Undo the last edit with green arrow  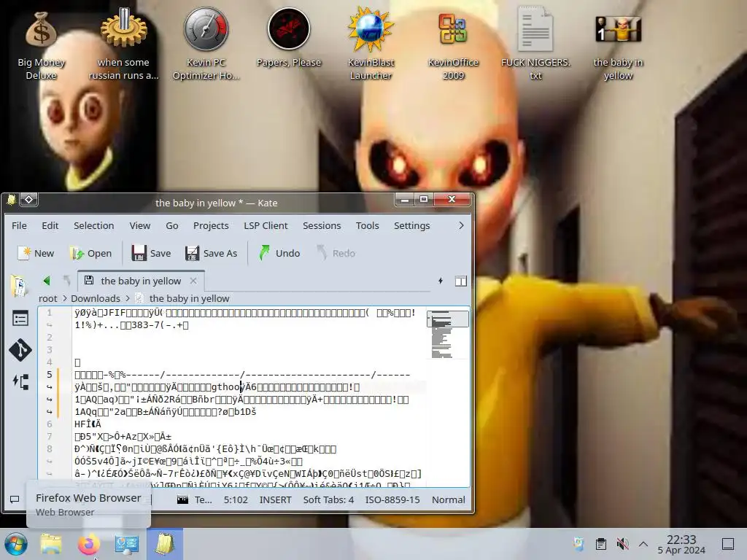[x=264, y=253]
